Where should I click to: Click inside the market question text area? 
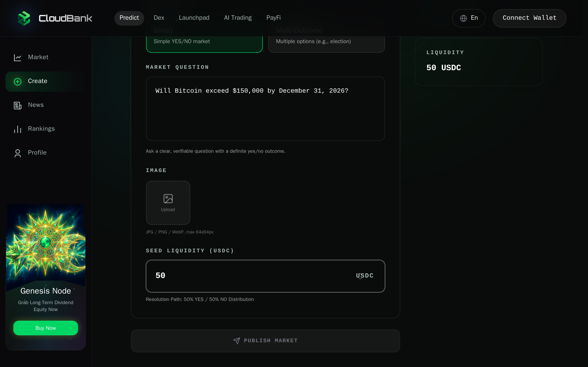pos(265,108)
